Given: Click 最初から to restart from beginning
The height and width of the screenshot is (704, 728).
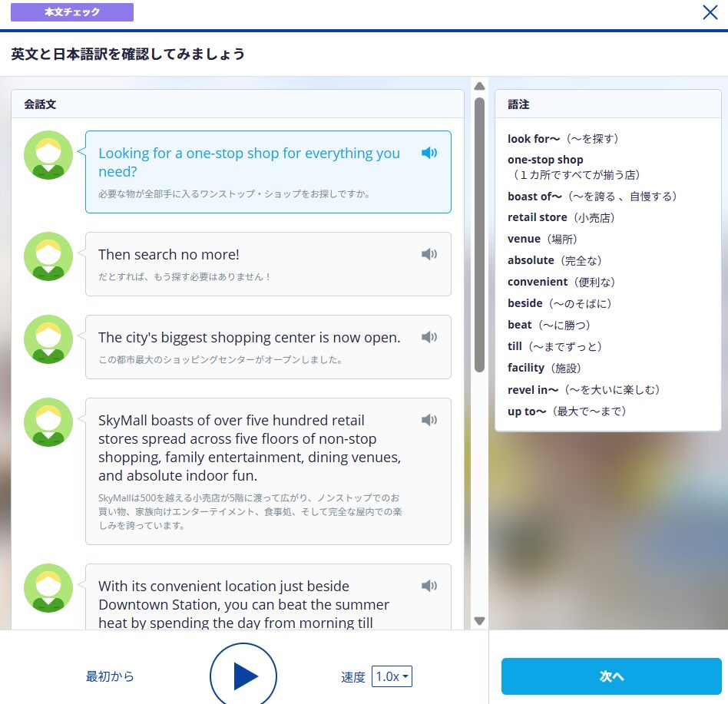Looking at the screenshot, I should (x=110, y=676).
